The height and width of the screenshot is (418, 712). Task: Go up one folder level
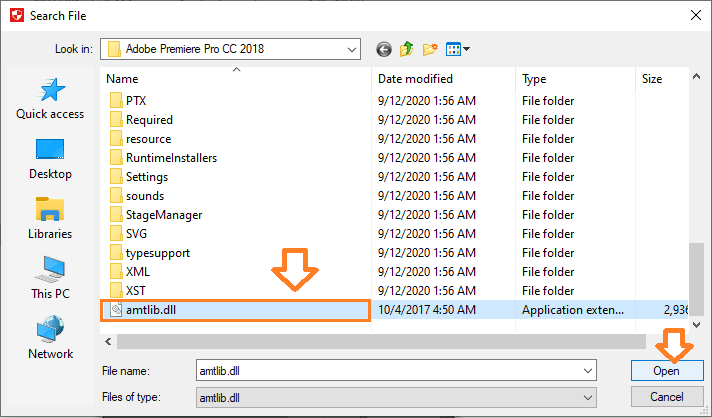[x=407, y=48]
